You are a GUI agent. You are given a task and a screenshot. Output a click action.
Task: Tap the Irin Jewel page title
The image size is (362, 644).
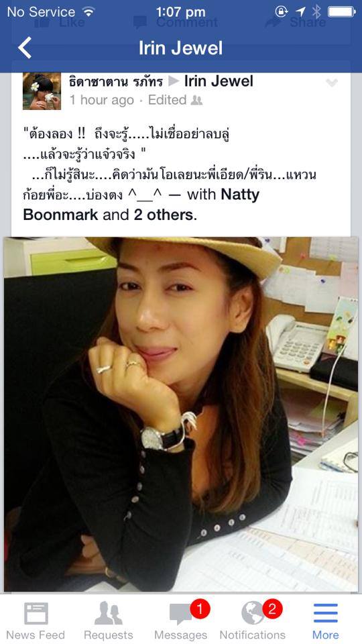(180, 48)
